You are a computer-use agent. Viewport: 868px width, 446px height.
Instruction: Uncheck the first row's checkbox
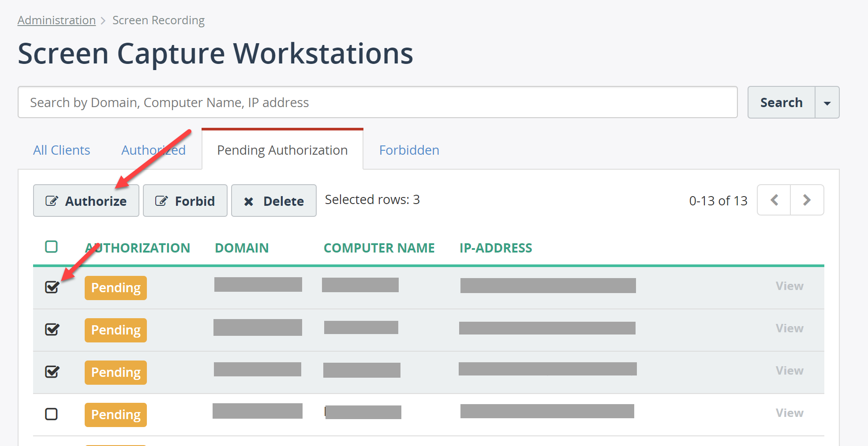pyautogui.click(x=52, y=287)
